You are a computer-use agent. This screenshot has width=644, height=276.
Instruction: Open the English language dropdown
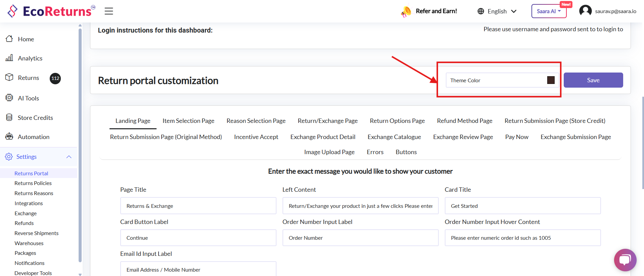497,11
